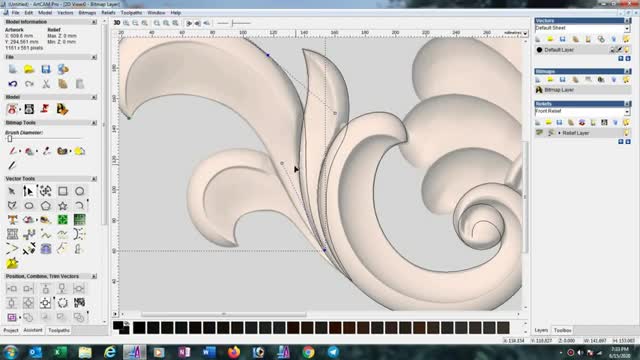The image size is (640, 360).
Task: Collapse the Vectors layers panel
Action: [x=627, y=20]
